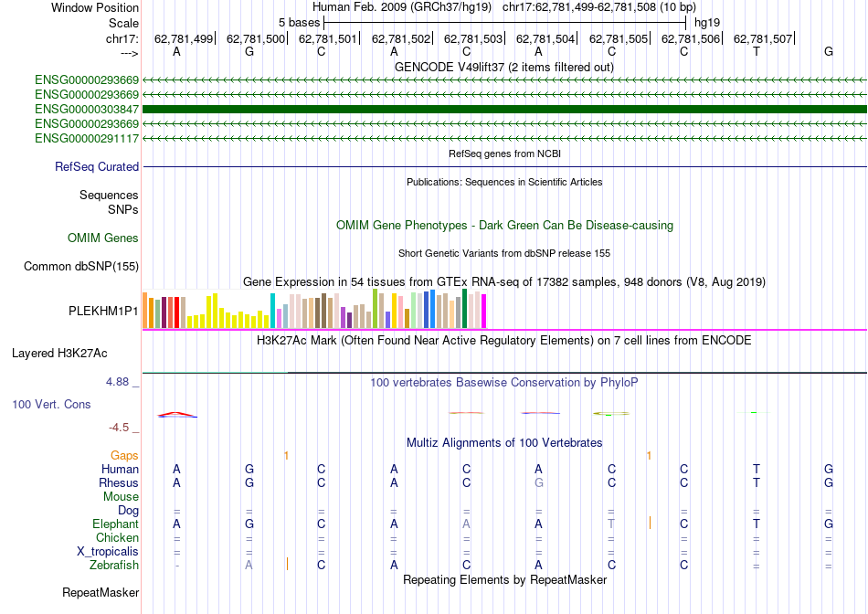This screenshot has height=614, width=868.
Task: Select the solid green ENSG00000303847 exon bar
Action: tap(504, 109)
